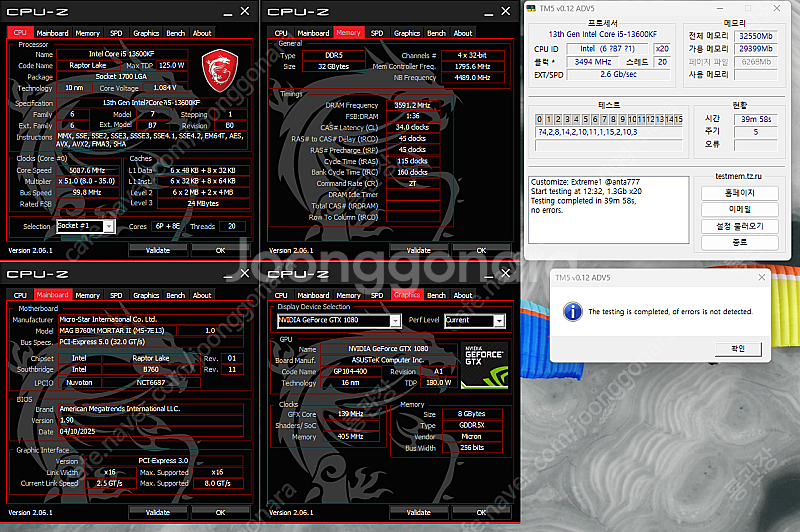Click the Cores 6P + 8E field
The height and width of the screenshot is (532, 800).
click(168, 226)
